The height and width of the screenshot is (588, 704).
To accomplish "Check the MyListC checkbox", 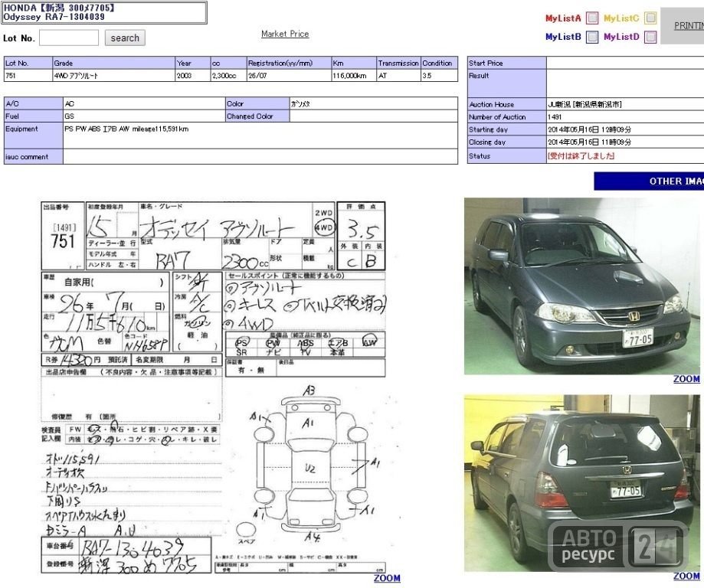I will [x=650, y=18].
